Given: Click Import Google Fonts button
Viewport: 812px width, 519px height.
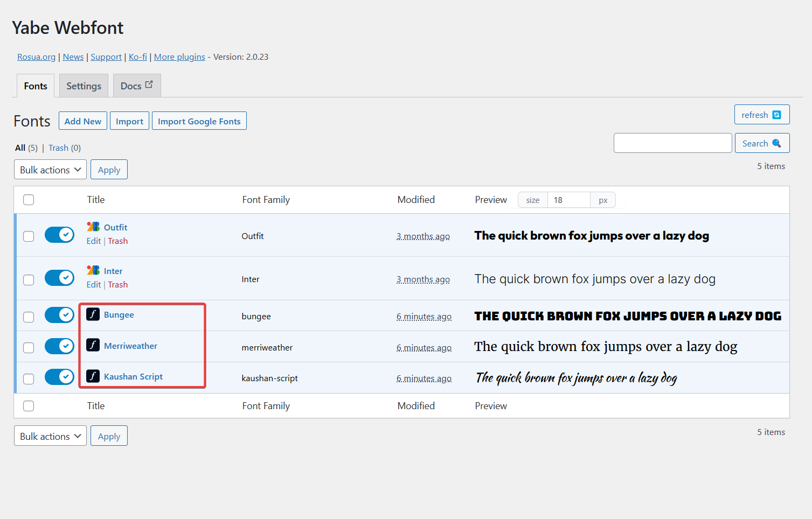Looking at the screenshot, I should tap(199, 121).
